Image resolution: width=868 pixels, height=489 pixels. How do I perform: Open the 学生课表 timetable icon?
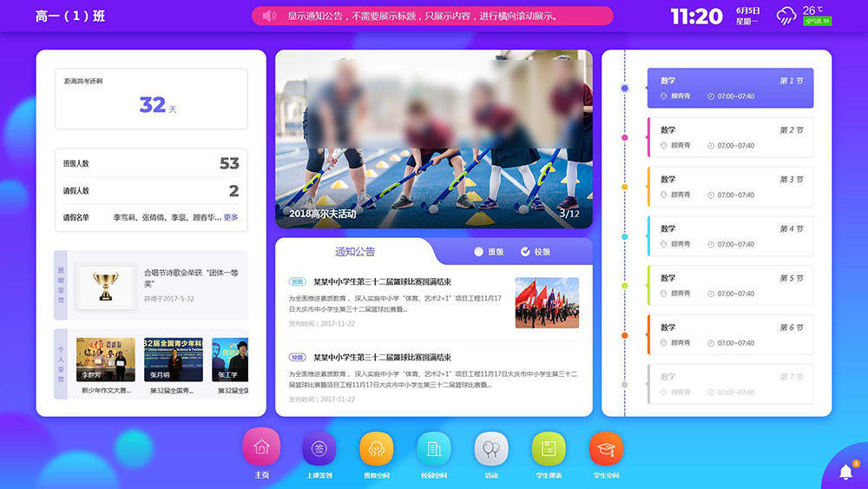(549, 448)
